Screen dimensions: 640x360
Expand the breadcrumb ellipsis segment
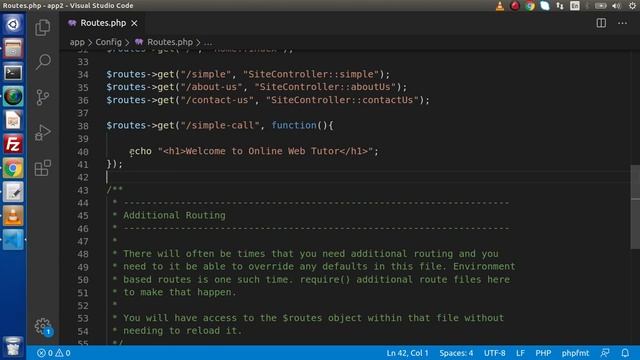tap(208, 42)
